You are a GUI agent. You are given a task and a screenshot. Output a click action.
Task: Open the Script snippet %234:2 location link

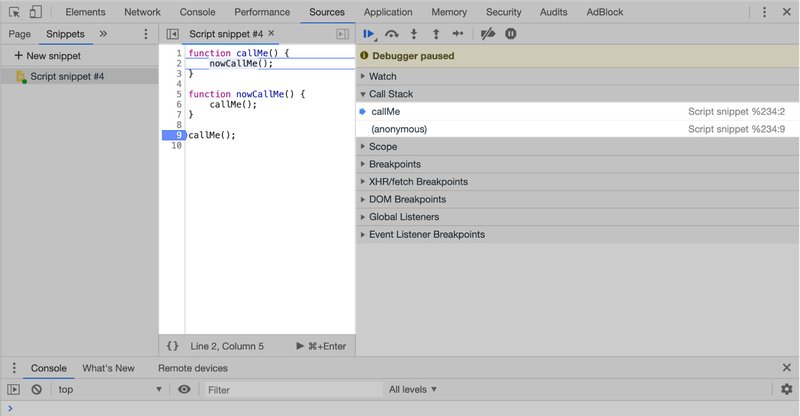pyautogui.click(x=736, y=111)
